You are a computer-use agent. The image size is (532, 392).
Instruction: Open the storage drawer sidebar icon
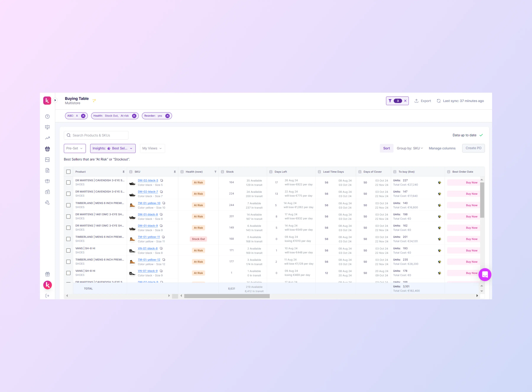[47, 160]
